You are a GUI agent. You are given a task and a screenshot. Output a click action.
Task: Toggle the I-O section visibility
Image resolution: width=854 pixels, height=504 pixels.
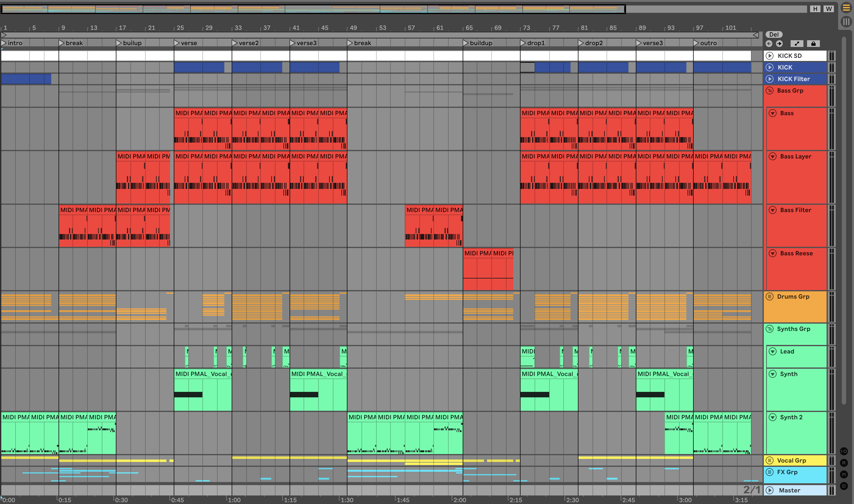[844, 451]
